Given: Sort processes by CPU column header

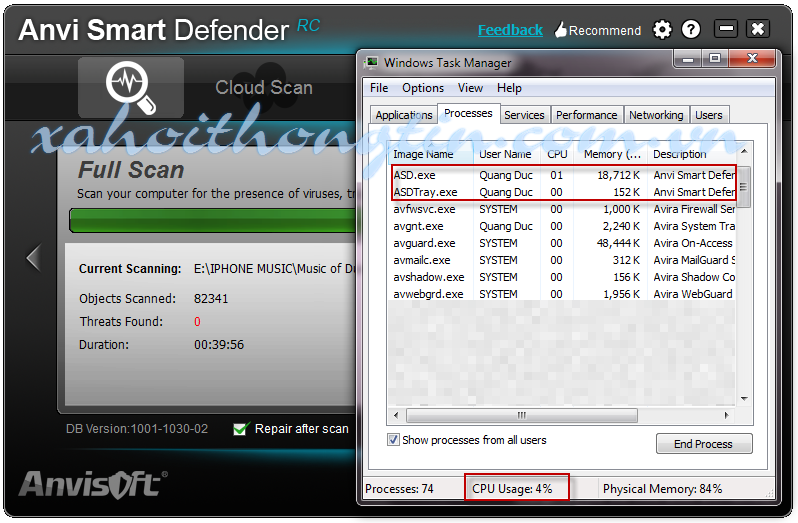Looking at the screenshot, I should click(557, 154).
